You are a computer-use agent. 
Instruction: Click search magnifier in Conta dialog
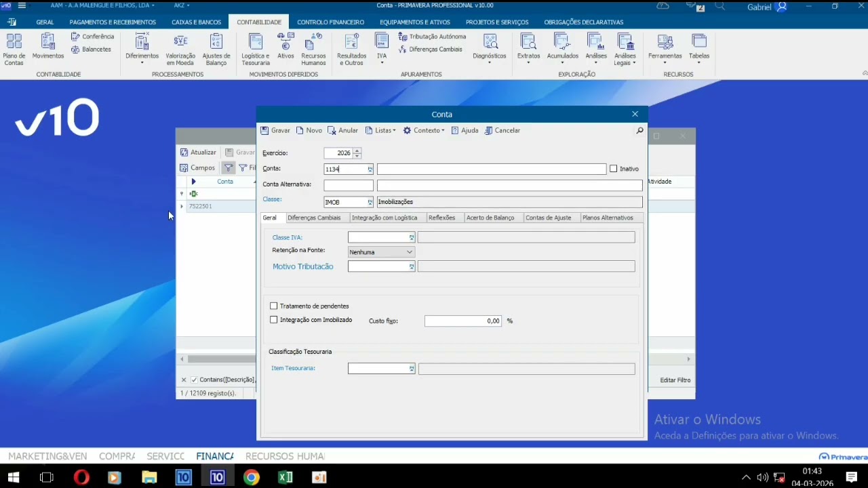[x=639, y=131]
